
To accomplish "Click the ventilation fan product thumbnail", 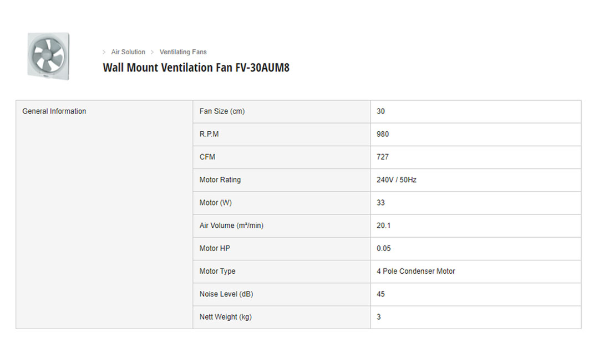I will click(x=48, y=56).
